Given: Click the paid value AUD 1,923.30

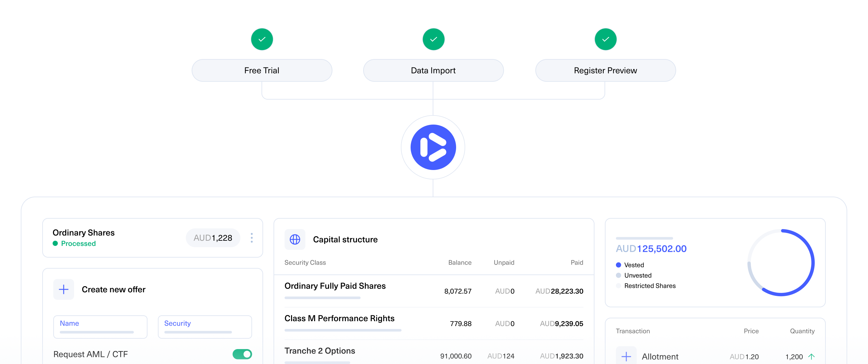Looking at the screenshot, I should pyautogui.click(x=561, y=356).
